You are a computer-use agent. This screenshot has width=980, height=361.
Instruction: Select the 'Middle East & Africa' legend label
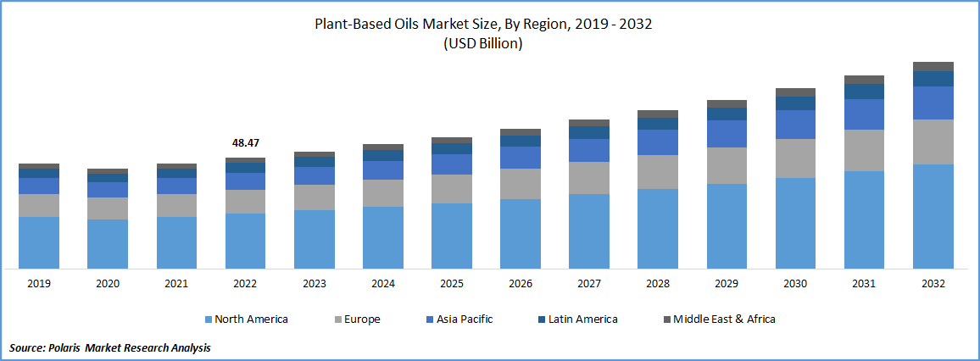tap(724, 319)
